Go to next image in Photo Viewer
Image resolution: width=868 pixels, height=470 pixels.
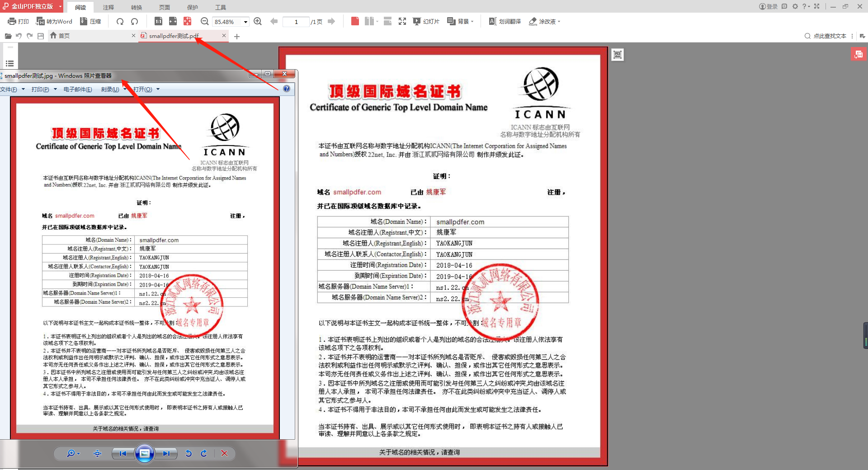[166, 453]
